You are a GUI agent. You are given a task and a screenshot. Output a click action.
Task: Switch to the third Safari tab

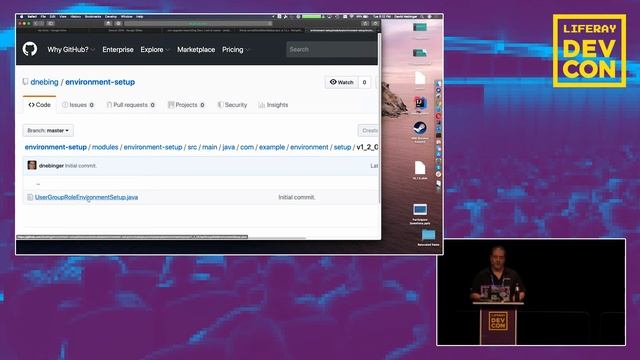point(199,30)
